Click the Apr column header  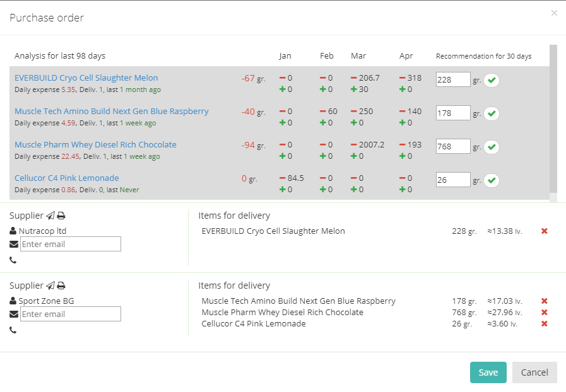(x=406, y=56)
